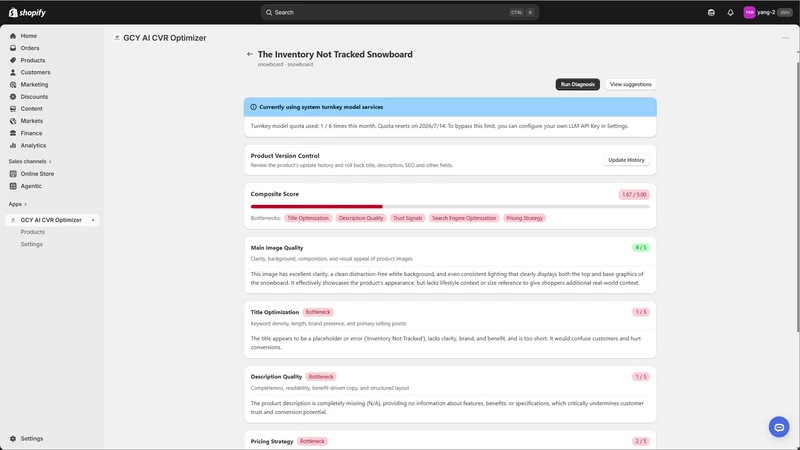Click the Content icon
This screenshot has height=450, width=800.
pos(13,109)
